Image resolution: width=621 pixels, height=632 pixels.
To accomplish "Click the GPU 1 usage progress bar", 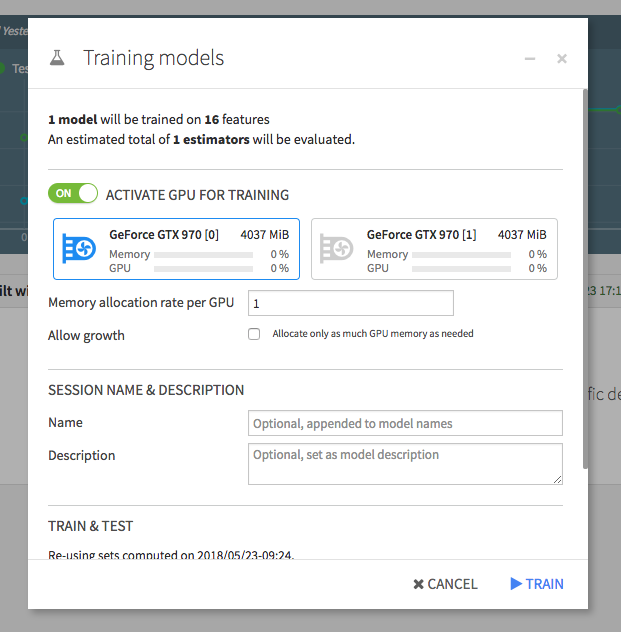I will click(x=461, y=268).
